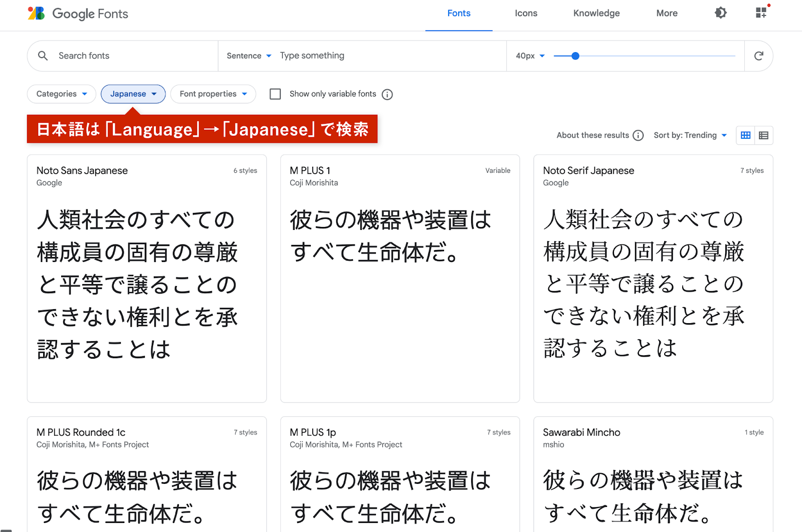Open the selected families grid icon

pos(761,13)
